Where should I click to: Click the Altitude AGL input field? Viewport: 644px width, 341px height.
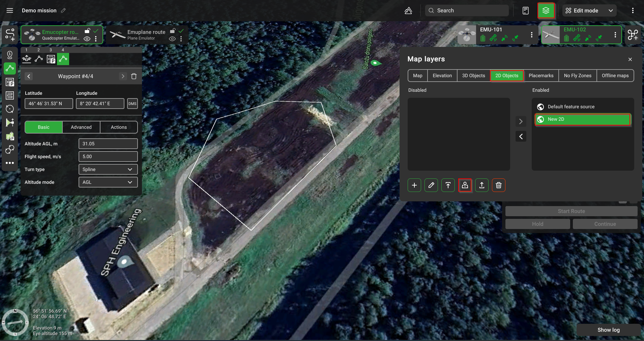108,144
